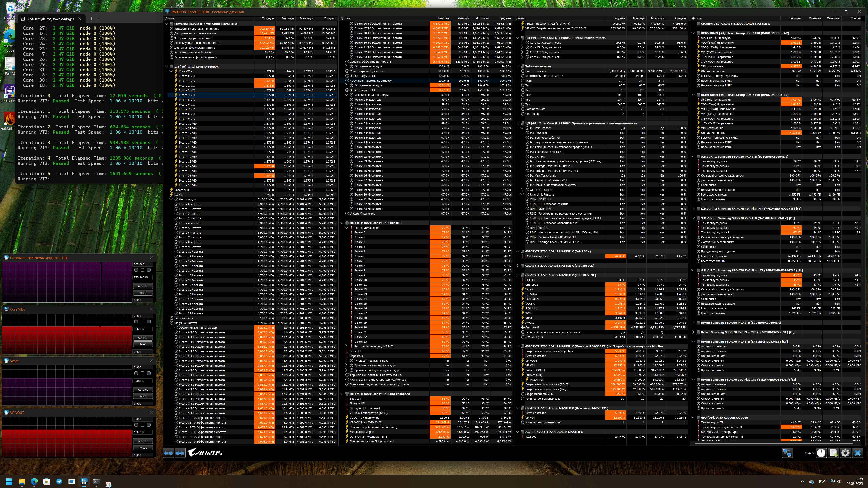Open a new terminal tab with plus
This screenshot has height=488, width=868.
pyautogui.click(x=91, y=19)
